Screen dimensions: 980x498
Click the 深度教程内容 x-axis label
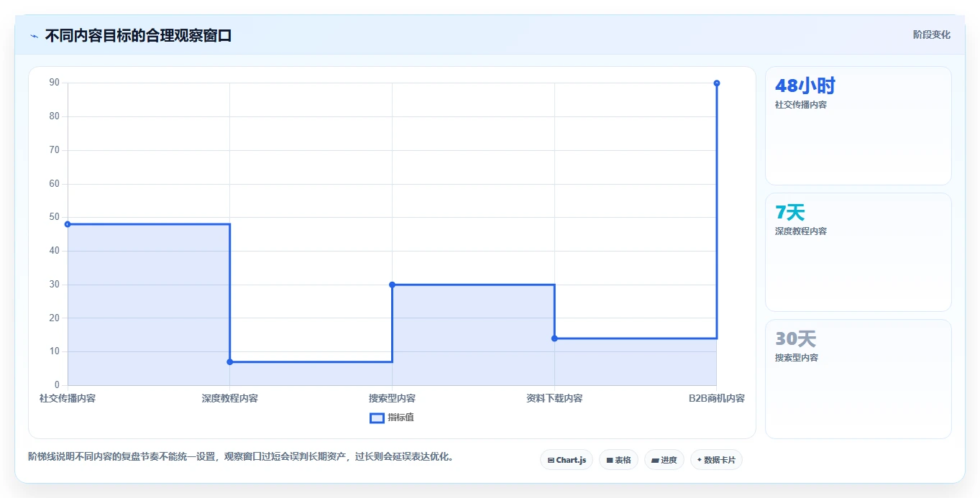pos(230,398)
